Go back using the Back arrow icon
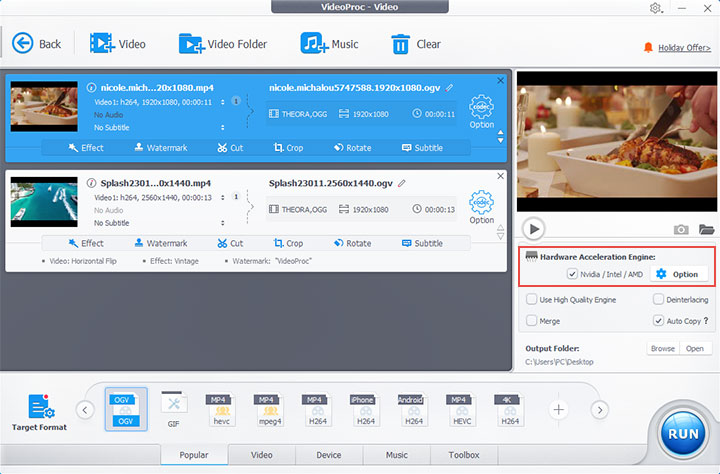The image size is (720, 474). tap(22, 44)
